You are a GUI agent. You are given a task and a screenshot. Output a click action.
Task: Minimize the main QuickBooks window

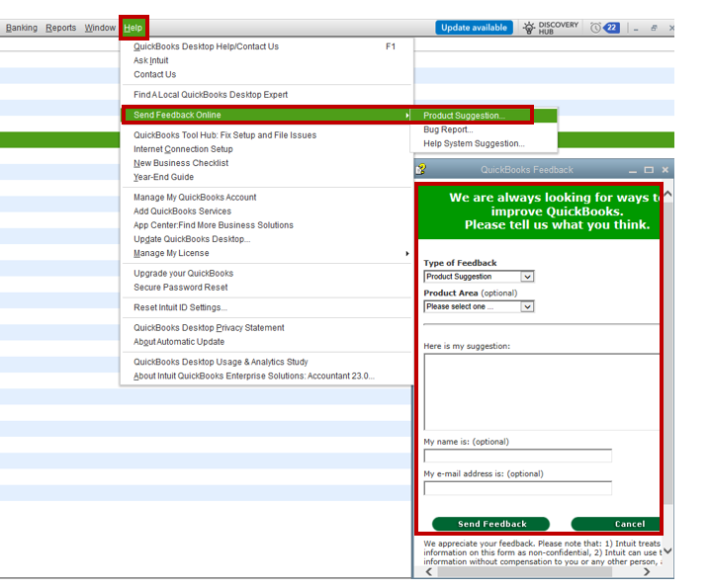(636, 29)
